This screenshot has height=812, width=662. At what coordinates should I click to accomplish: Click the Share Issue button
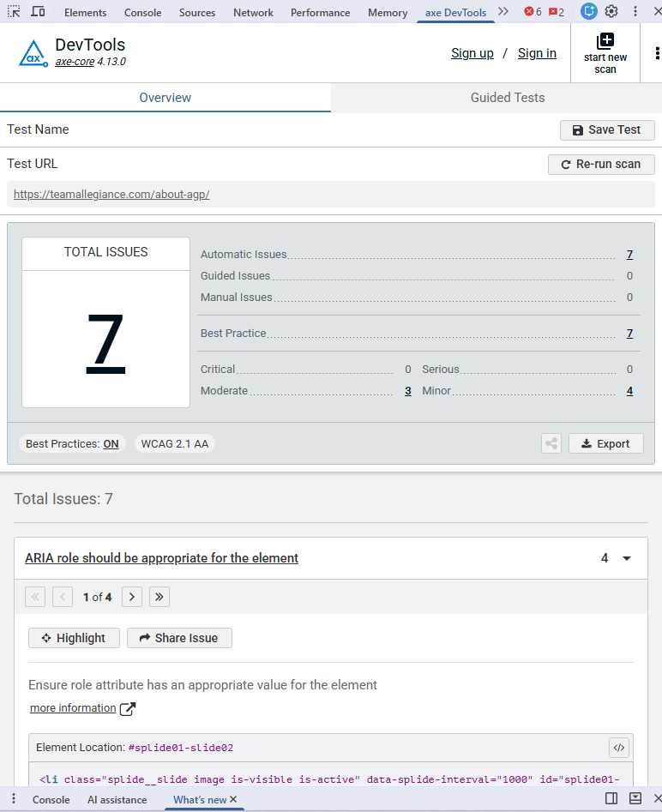tap(179, 638)
